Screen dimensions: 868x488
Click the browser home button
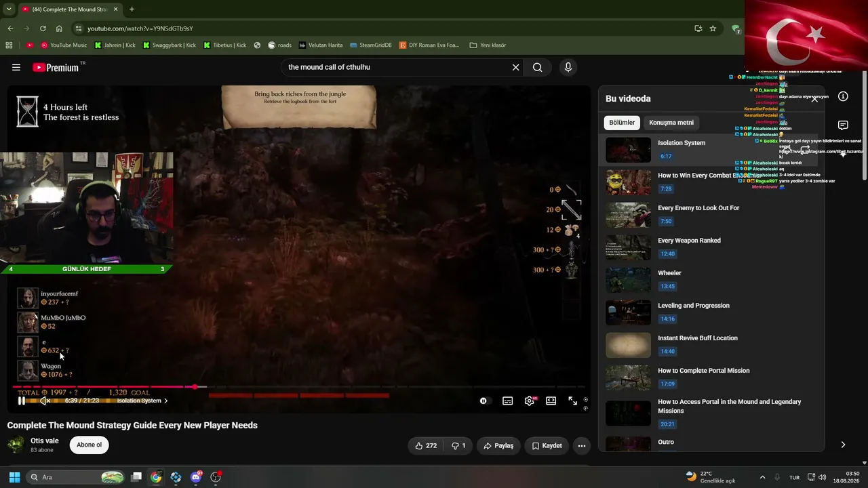point(59,28)
